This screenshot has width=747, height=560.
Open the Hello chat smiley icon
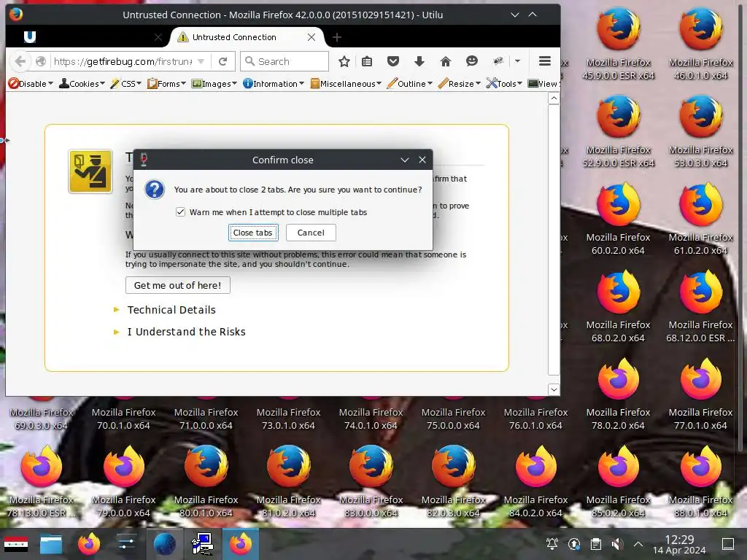click(x=472, y=61)
